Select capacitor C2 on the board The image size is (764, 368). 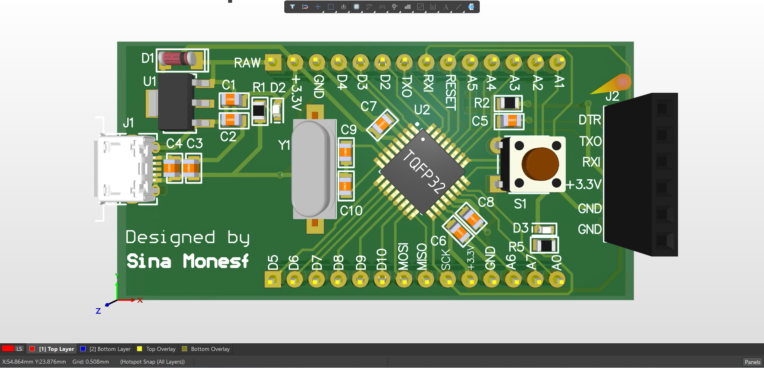tap(234, 120)
